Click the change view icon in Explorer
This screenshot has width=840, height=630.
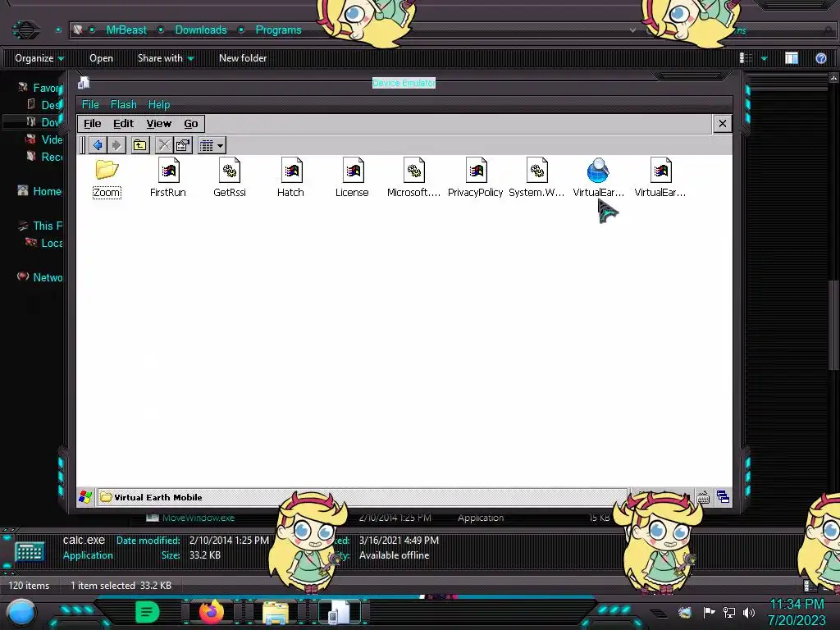(746, 58)
